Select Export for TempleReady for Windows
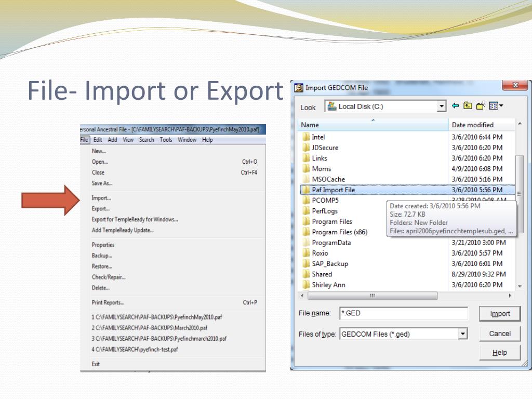Screen dimensions: 532x399 (x=135, y=220)
